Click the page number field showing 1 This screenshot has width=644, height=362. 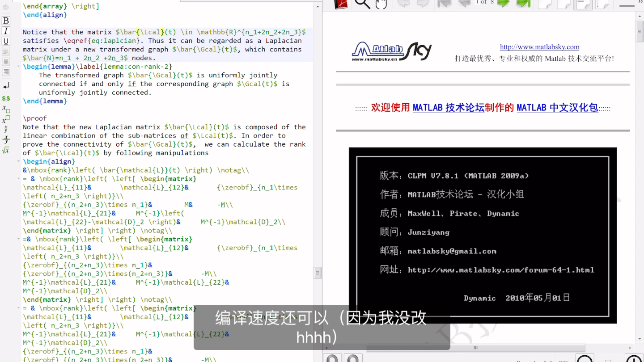[x=478, y=2]
